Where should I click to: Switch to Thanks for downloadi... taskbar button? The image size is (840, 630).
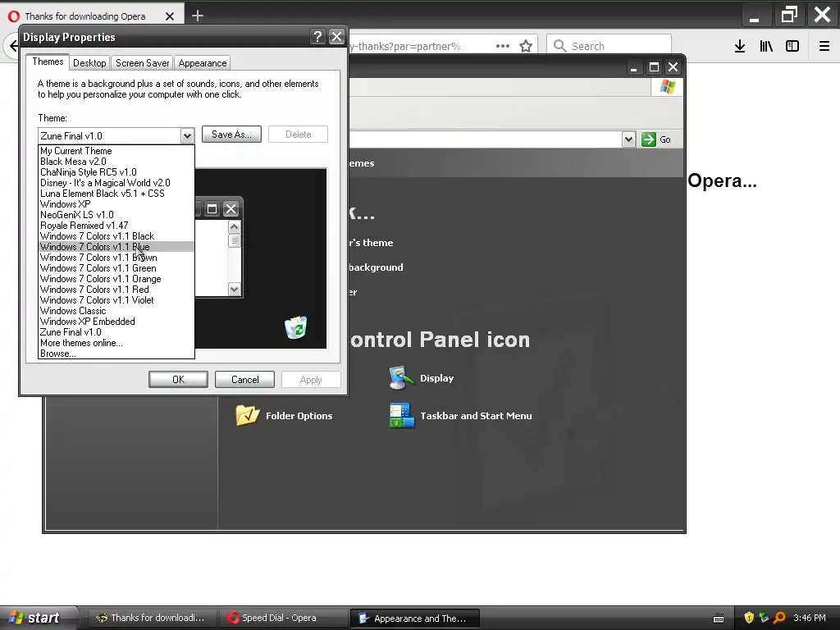click(x=153, y=619)
